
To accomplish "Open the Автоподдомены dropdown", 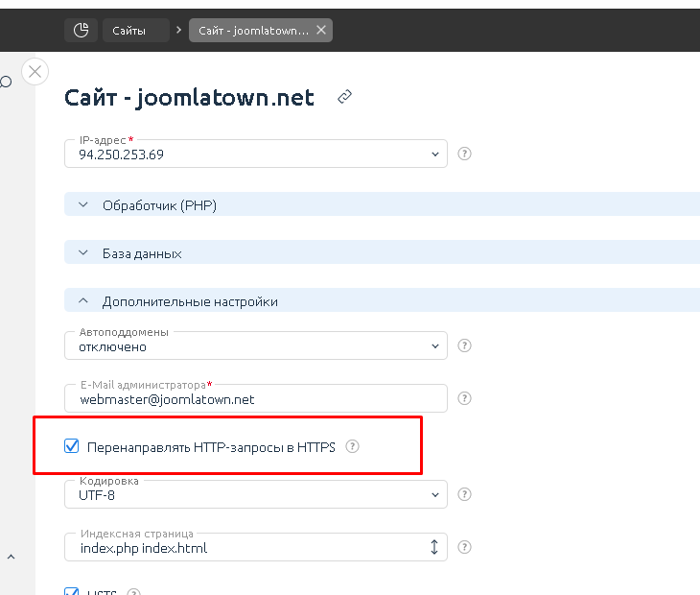I will (256, 345).
